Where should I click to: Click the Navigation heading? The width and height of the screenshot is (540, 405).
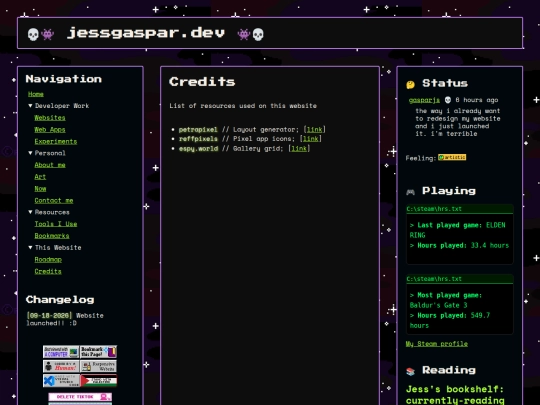click(x=64, y=79)
